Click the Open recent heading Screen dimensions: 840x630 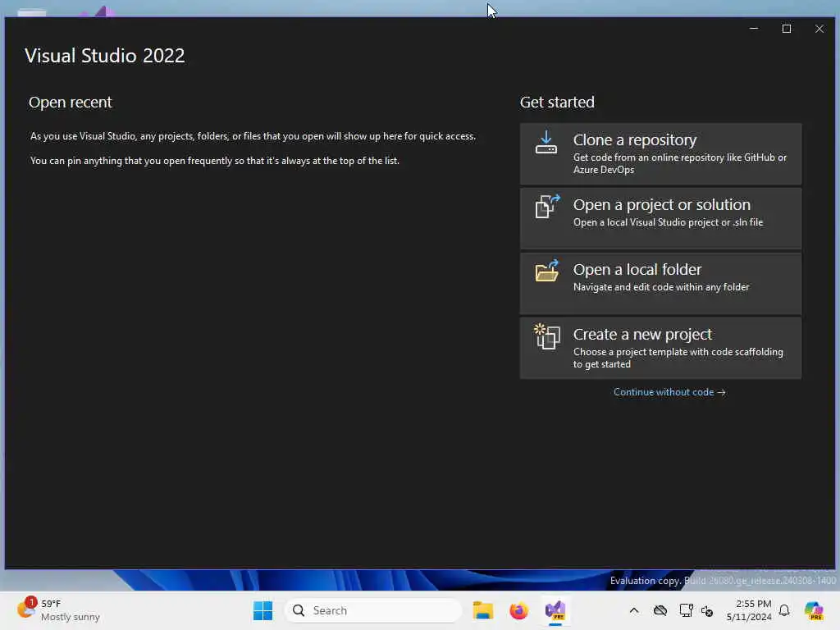pos(71,102)
